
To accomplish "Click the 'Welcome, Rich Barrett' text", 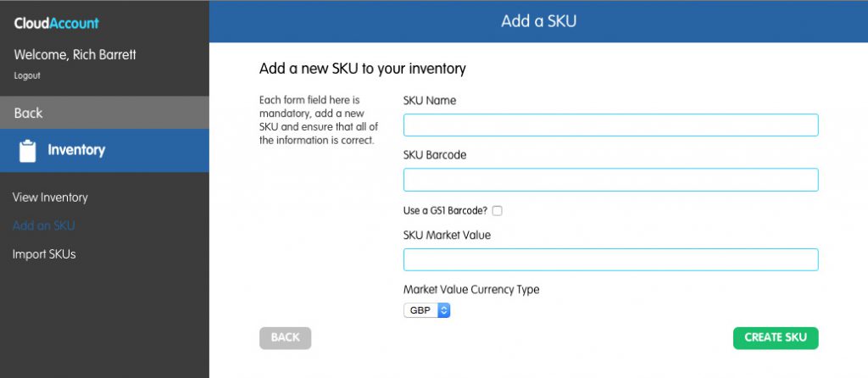I will (75, 55).
